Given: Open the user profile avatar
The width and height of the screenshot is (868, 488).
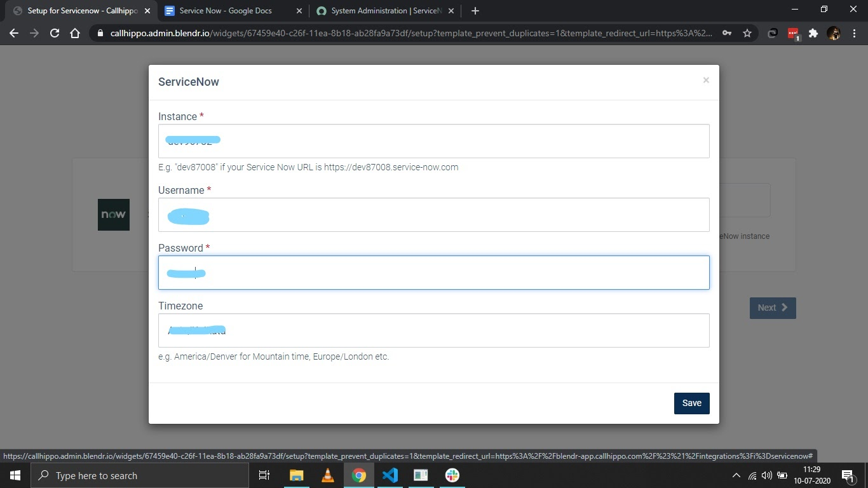Looking at the screenshot, I should (834, 34).
